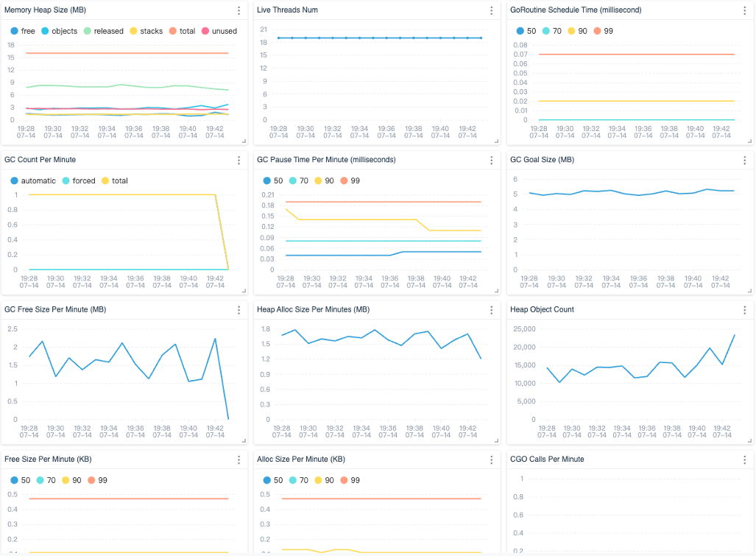Image resolution: width=756 pixels, height=556 pixels.
Task: Open the Memory Heap Size panel menu
Action: (x=239, y=11)
